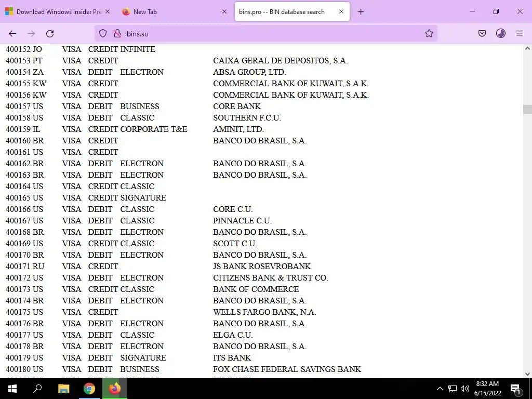Open network status tray icon

pos(453,389)
